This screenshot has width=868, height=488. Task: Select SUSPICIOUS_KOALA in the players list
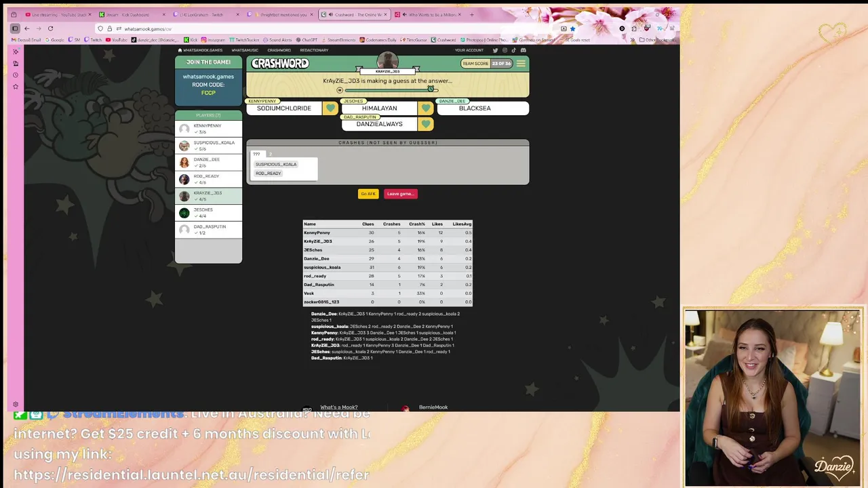[208, 146]
